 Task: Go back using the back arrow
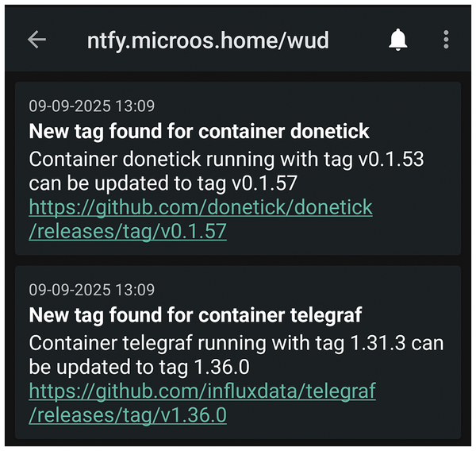[36, 40]
